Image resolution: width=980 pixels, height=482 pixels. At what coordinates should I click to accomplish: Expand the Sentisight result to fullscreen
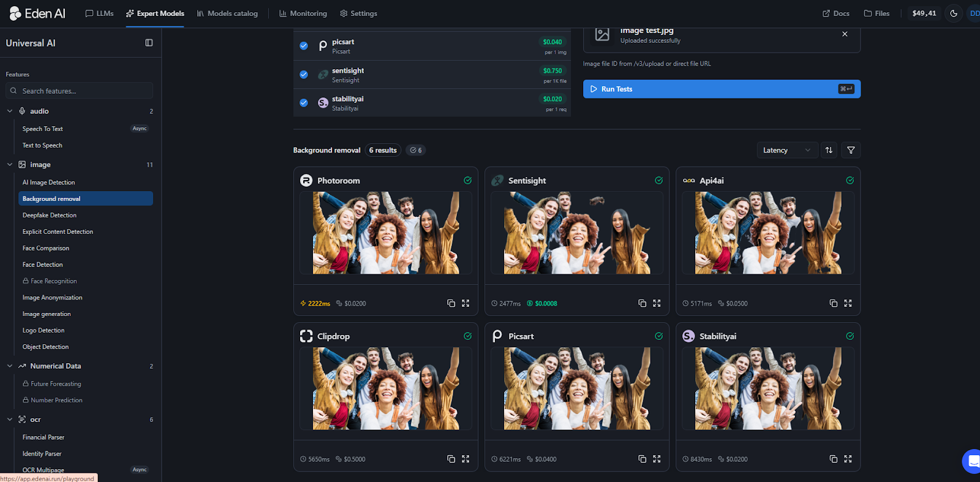657,303
